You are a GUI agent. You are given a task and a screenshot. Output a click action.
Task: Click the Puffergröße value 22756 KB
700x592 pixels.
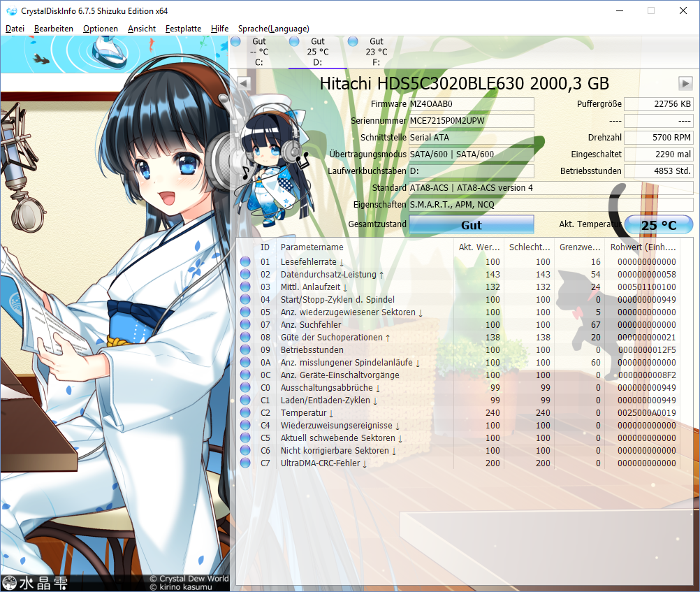pos(659,104)
